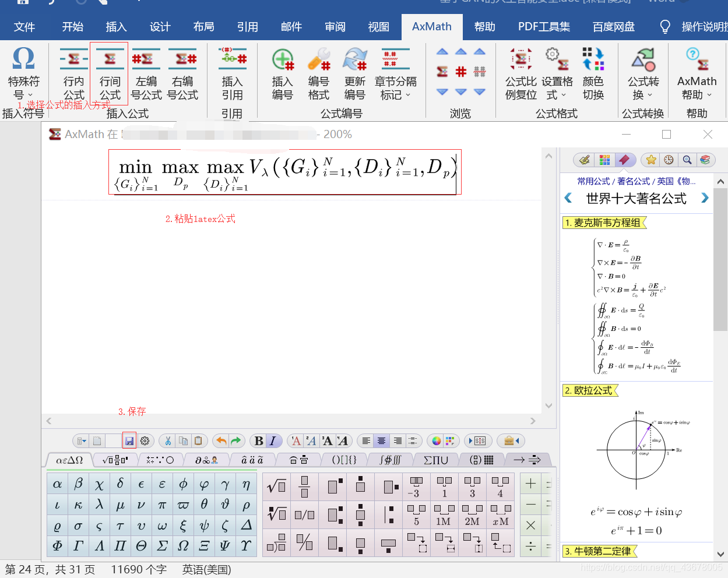Insert capital Omega from Greek palette
Viewport: 728px width, 578px height.
[x=183, y=546]
